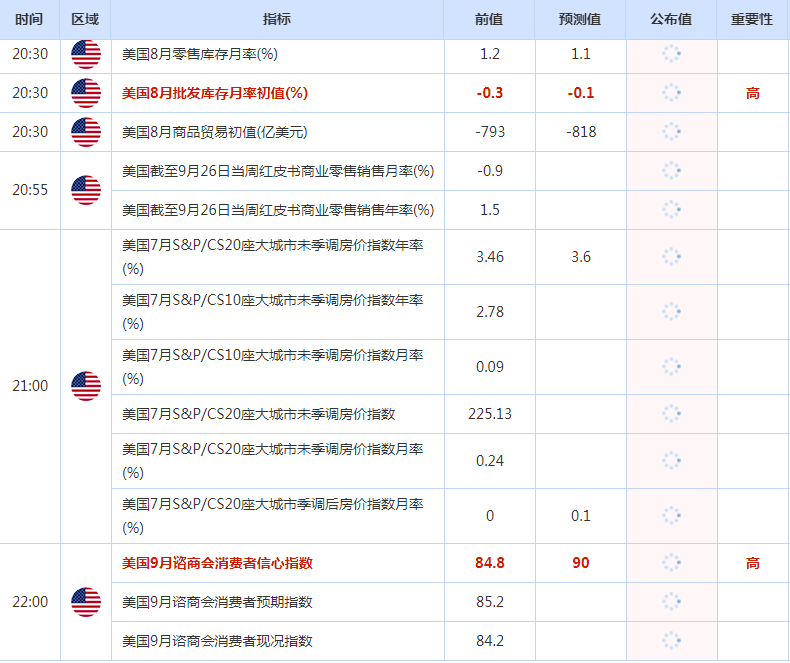790x663 pixels.
Task: Click previous value 84.8
Action: [x=490, y=563]
